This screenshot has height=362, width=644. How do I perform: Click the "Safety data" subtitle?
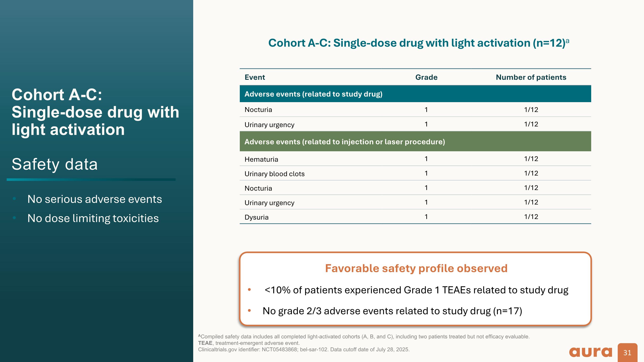[x=55, y=164]
